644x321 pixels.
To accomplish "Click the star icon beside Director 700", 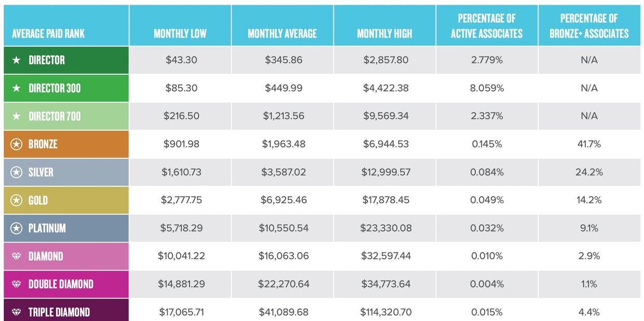I will pyautogui.click(x=17, y=116).
